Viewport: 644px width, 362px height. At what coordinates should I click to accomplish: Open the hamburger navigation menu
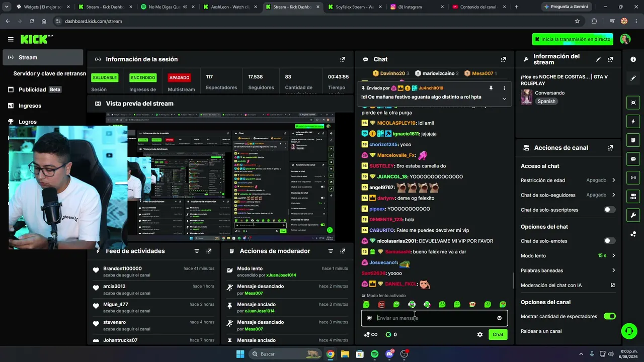click(x=11, y=39)
